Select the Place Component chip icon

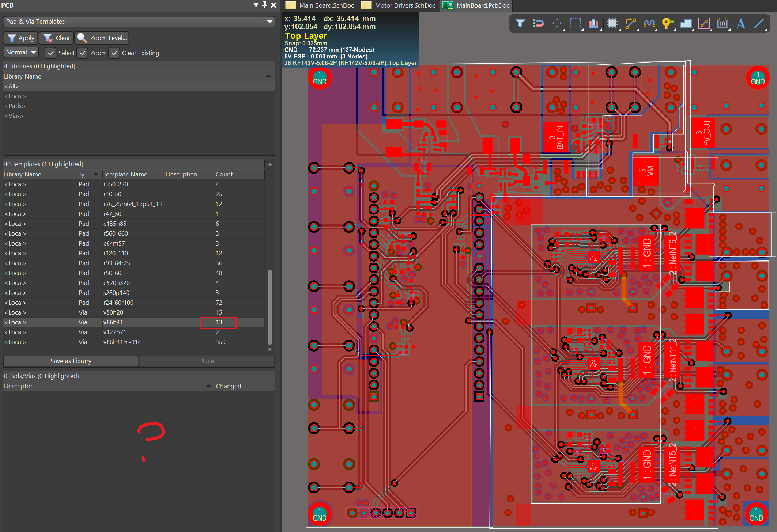click(612, 23)
